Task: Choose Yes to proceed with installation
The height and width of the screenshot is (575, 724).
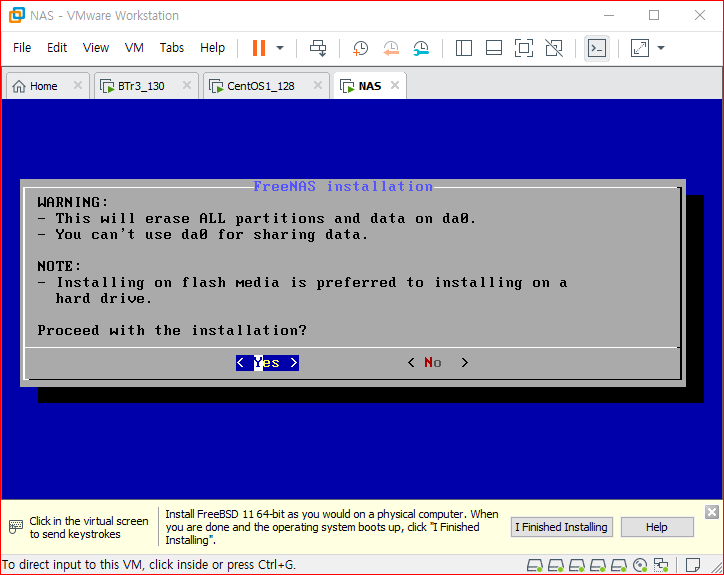Action: click(x=267, y=363)
